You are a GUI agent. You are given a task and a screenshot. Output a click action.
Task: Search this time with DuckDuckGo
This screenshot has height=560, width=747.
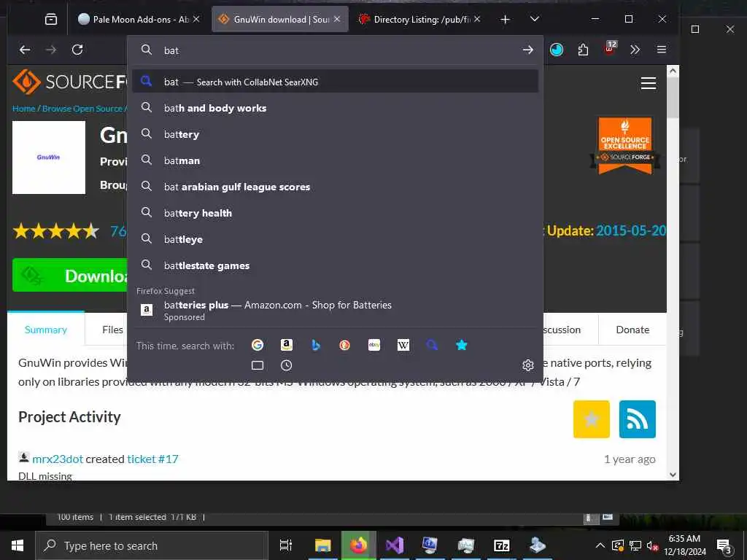point(345,345)
